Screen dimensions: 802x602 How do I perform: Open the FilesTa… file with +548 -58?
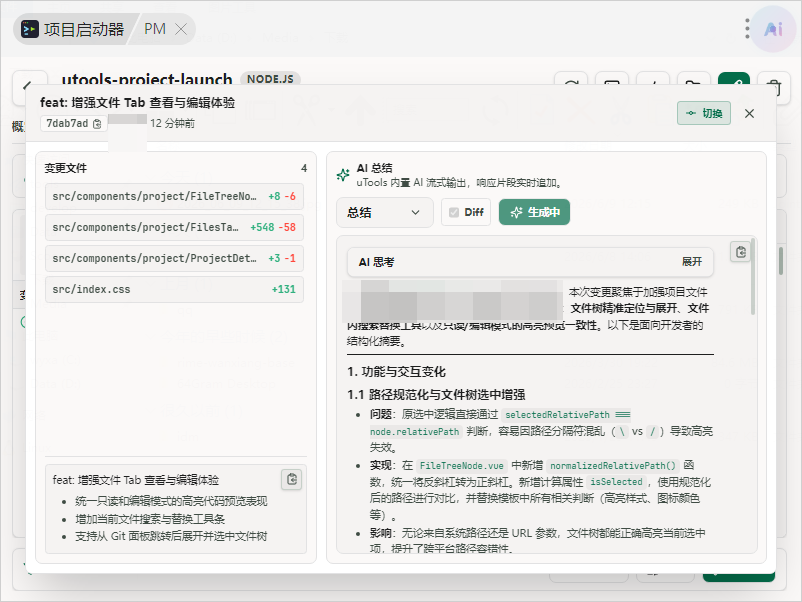pyautogui.click(x=174, y=228)
